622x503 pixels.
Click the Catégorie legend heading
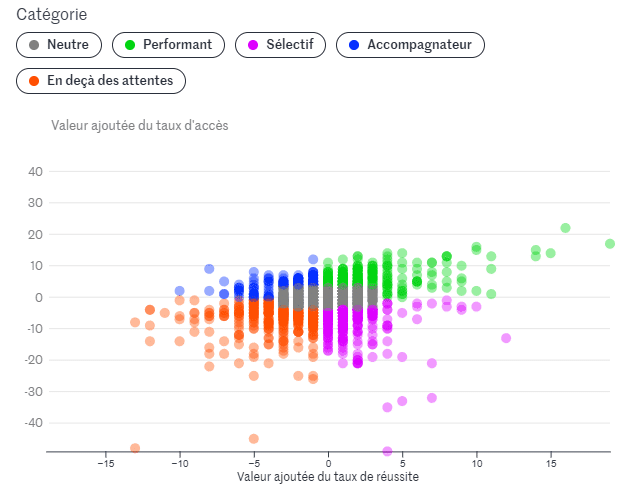[x=51, y=15]
